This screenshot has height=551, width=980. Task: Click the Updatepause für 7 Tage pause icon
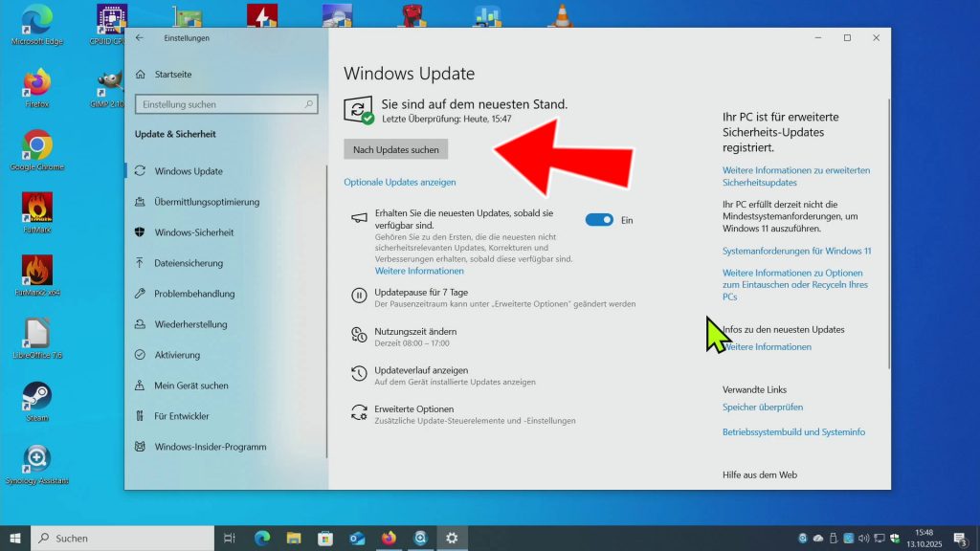coord(359,297)
